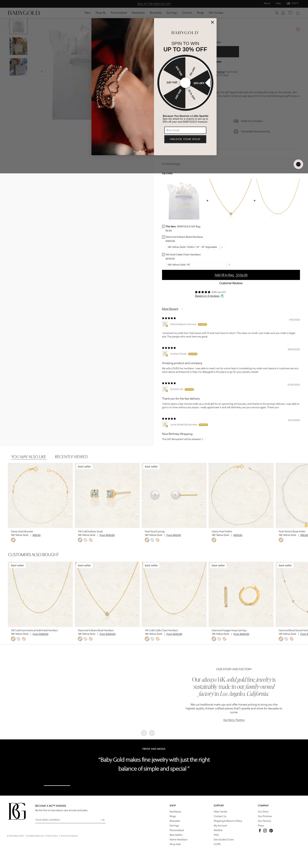Screen dimensions: 308x868
Task: Click the verified reviews badge icon
Action: [222, 296]
